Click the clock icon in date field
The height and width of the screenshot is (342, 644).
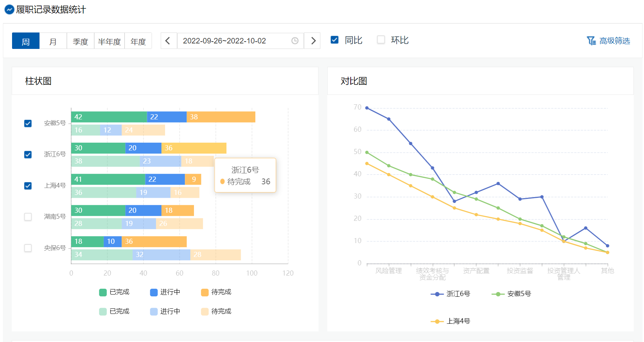[x=295, y=41]
